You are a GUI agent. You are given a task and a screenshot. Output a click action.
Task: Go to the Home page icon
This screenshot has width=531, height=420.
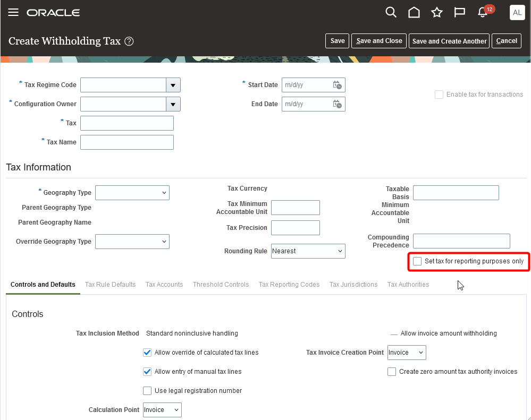point(414,12)
